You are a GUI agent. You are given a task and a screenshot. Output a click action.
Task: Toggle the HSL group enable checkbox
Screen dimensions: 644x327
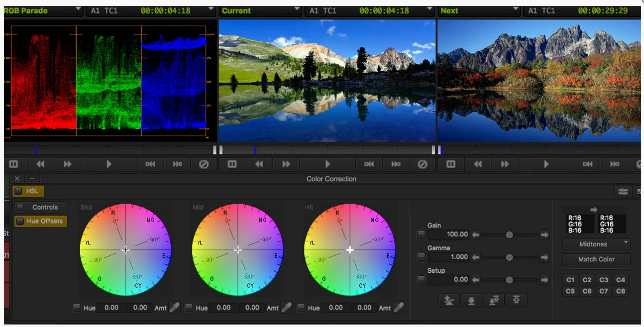(x=18, y=191)
